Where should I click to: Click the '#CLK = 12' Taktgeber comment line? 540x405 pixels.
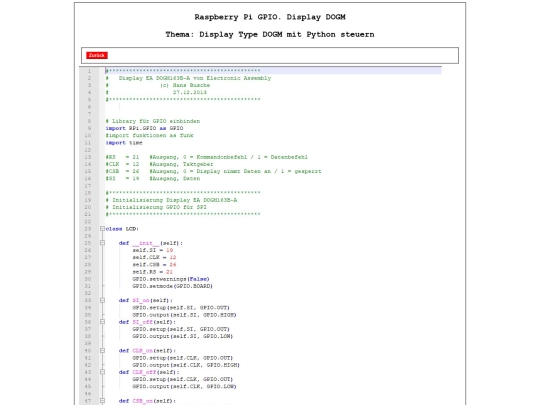pyautogui.click(x=159, y=164)
